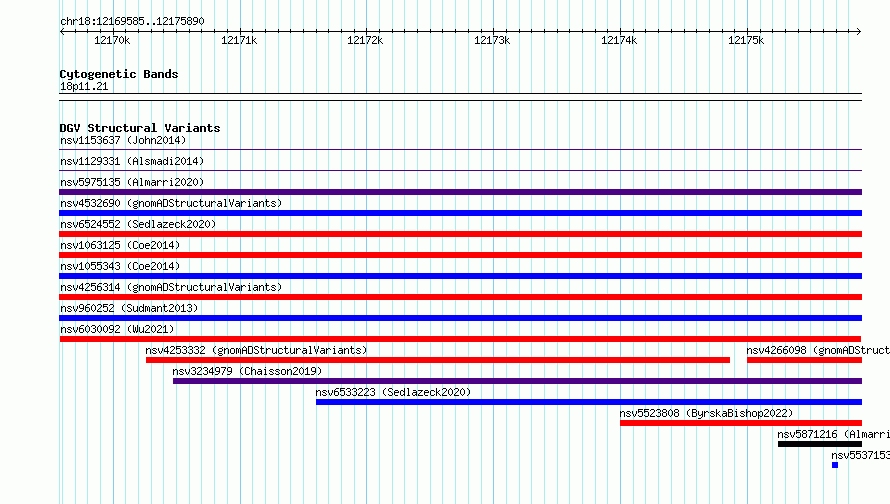Screen dimensions: 890x504
Task: Select the red bar under nsv6030092
Action: point(460,339)
